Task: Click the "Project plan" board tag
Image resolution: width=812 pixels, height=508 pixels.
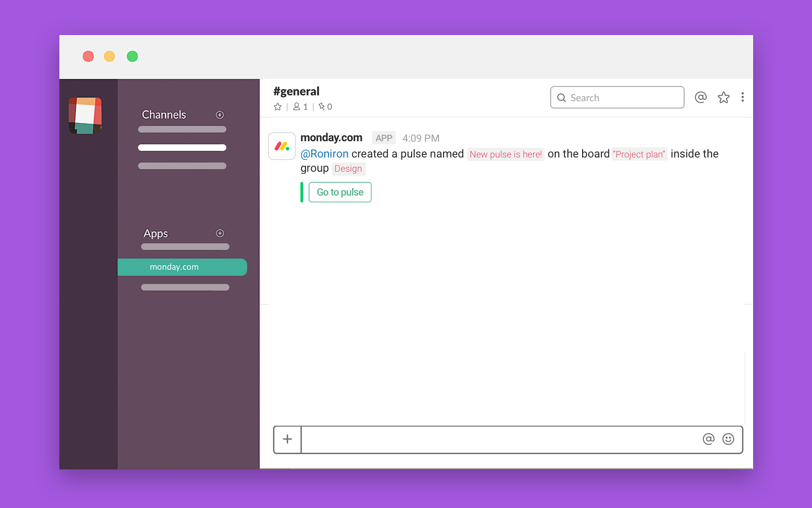Action: pyautogui.click(x=639, y=154)
